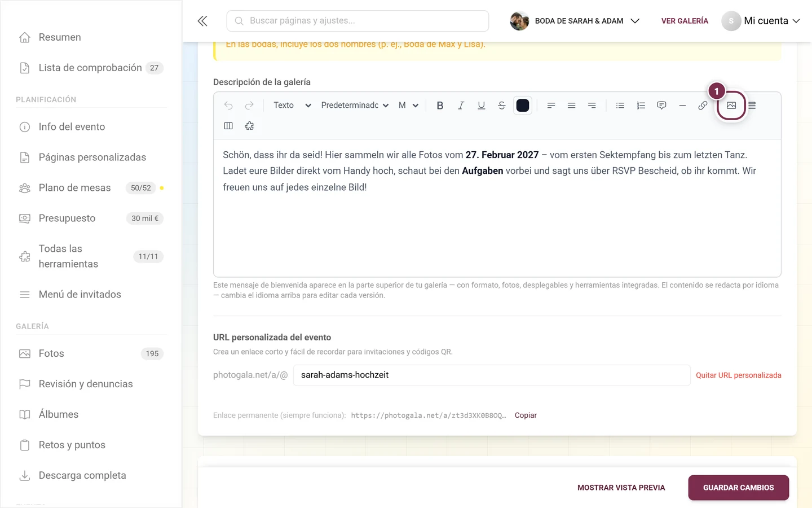Align text to the right
The height and width of the screenshot is (508, 812).
pyautogui.click(x=592, y=106)
